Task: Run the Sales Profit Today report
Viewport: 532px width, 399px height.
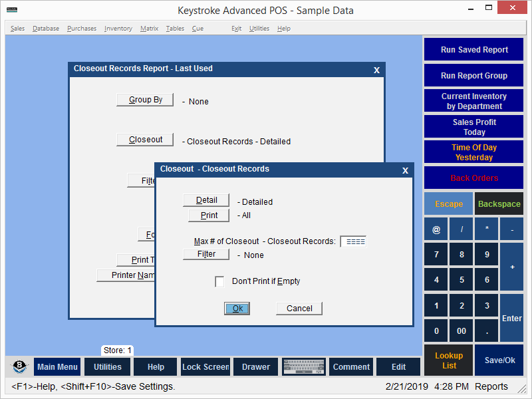Action: coord(473,127)
